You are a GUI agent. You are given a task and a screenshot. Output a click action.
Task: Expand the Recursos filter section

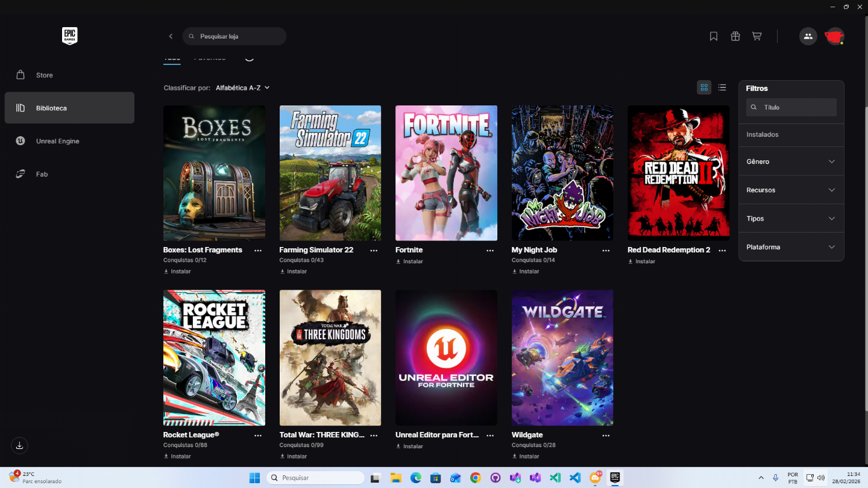click(x=791, y=190)
